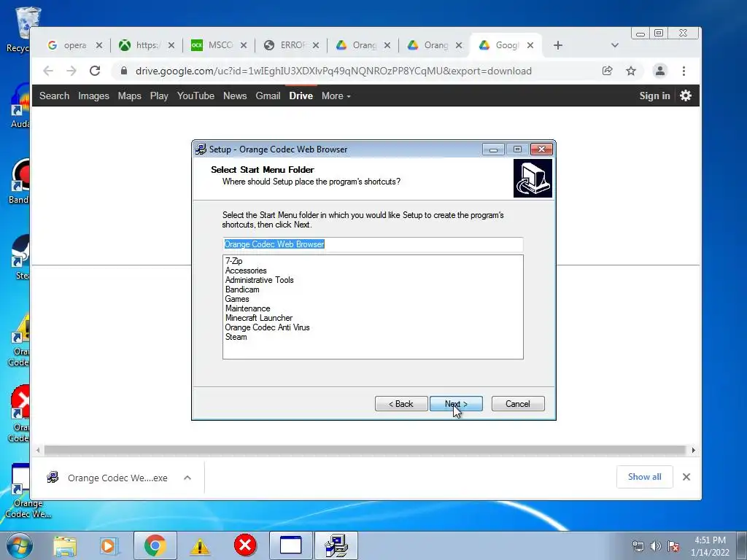Click the horizontal page scrollbar
The height and width of the screenshot is (560, 747).
point(365,450)
